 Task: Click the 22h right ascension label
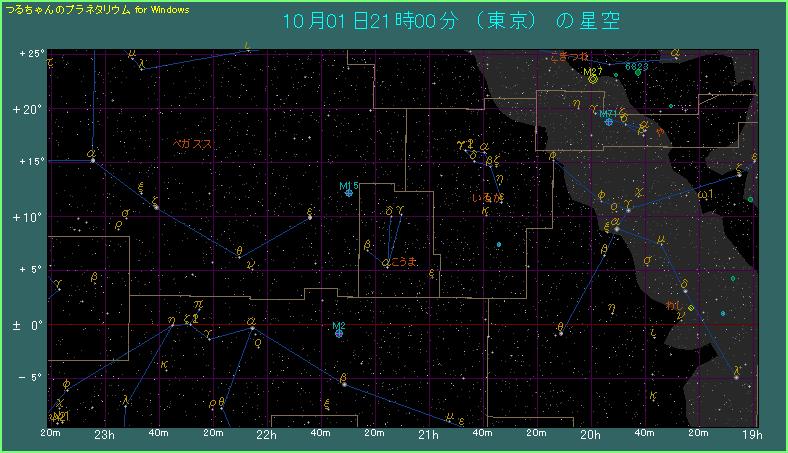click(266, 435)
